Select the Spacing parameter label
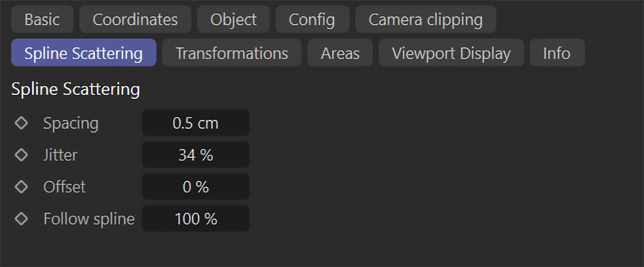The height and width of the screenshot is (267, 644). (71, 123)
